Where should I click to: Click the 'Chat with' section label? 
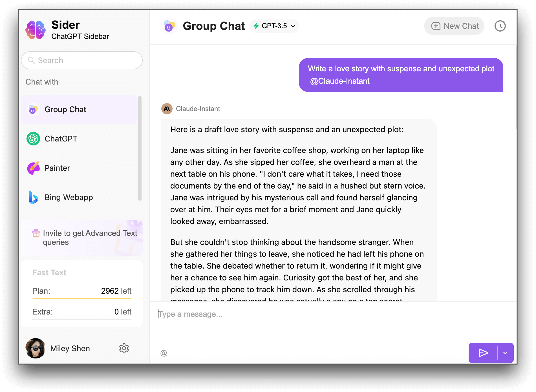click(42, 82)
